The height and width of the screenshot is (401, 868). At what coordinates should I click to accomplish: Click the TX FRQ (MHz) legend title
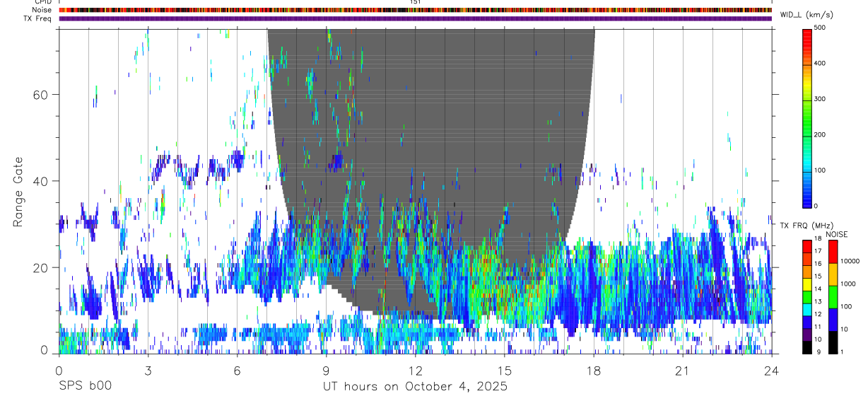[x=809, y=226]
